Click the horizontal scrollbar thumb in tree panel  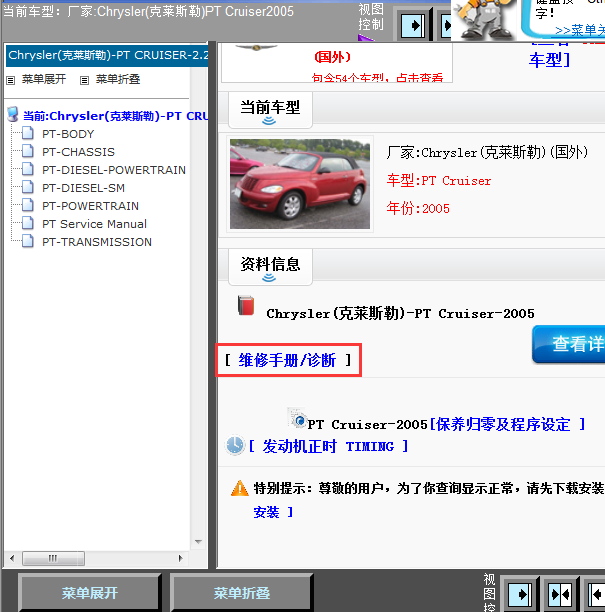click(x=53, y=558)
